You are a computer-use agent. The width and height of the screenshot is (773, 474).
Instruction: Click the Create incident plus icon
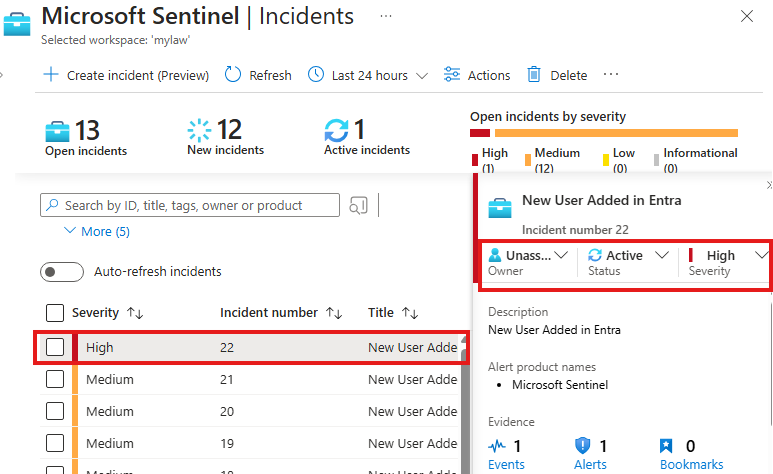51,75
